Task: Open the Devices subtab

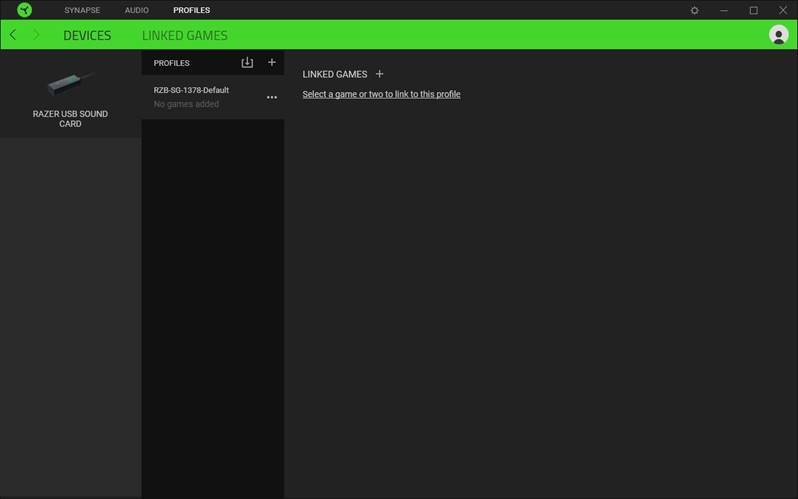Action: click(87, 35)
